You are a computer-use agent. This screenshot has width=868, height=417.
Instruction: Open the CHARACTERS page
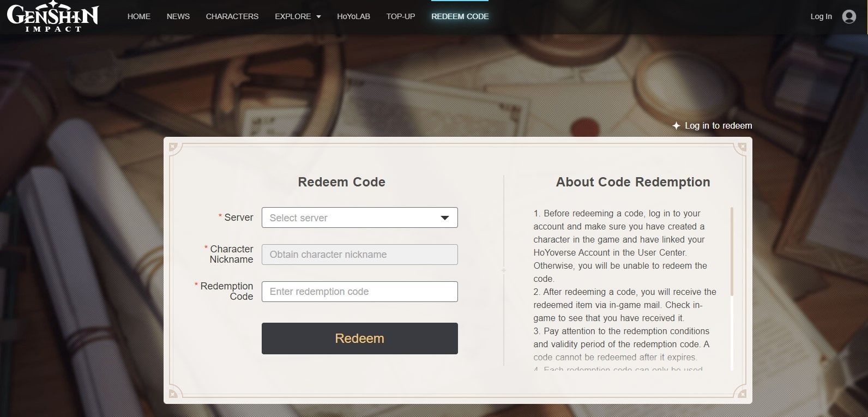(x=232, y=16)
